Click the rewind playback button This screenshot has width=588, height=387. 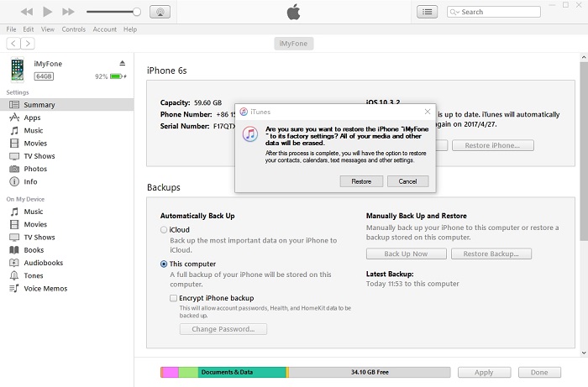[27, 12]
